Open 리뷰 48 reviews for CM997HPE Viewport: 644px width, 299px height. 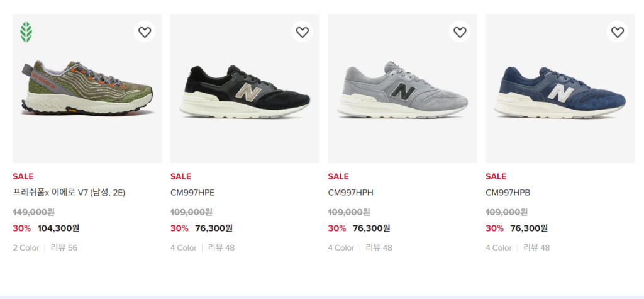point(221,248)
